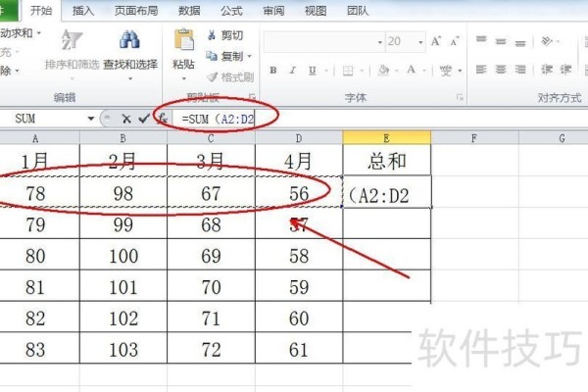Select cell with value 72
The image size is (588, 392).
click(x=211, y=349)
